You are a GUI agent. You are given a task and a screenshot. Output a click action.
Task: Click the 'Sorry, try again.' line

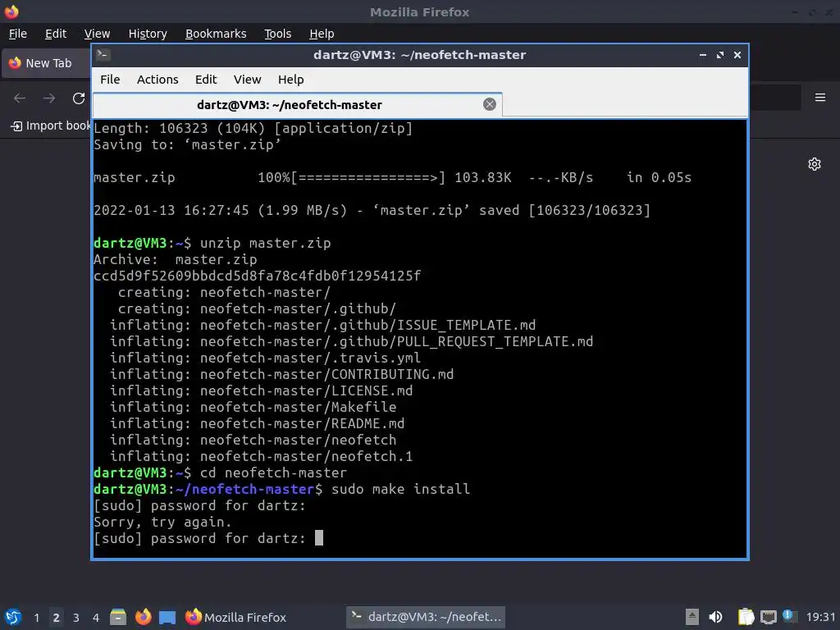tap(162, 523)
